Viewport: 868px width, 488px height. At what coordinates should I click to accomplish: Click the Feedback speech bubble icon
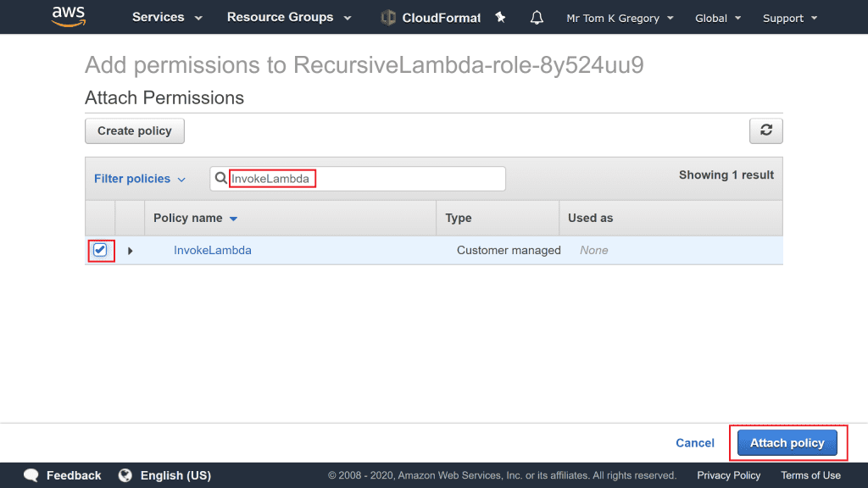[31, 475]
